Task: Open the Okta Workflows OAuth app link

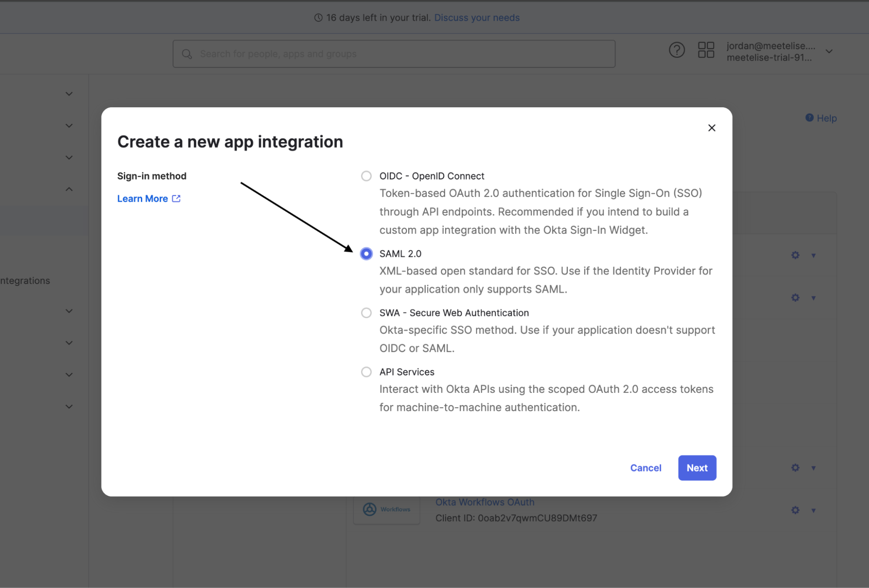Action: [485, 502]
